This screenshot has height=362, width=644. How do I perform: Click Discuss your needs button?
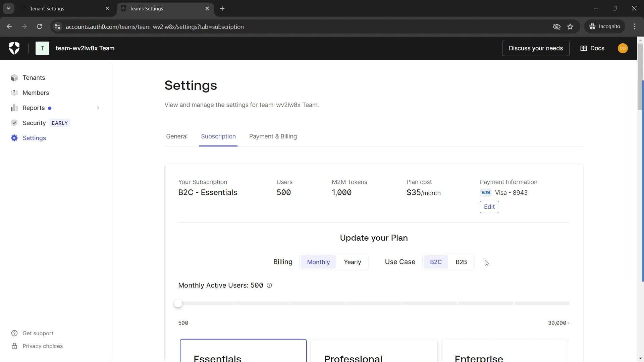tap(536, 48)
